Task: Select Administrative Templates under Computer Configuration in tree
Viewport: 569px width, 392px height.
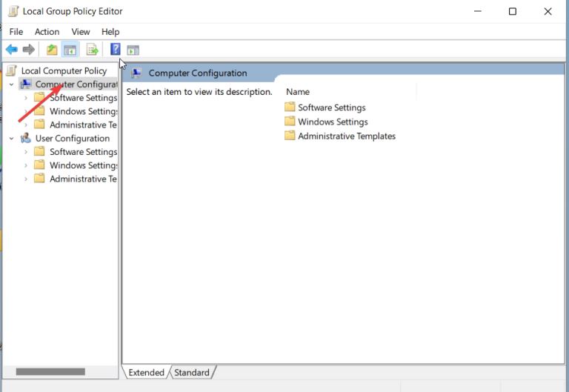Action: 83,124
